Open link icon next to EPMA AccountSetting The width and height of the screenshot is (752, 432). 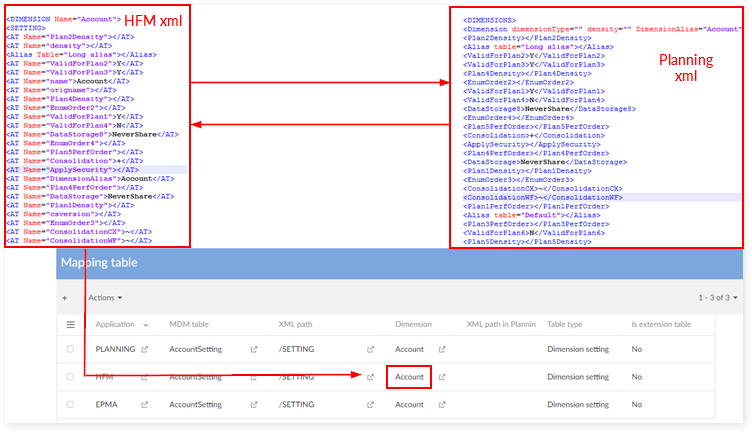tap(254, 405)
